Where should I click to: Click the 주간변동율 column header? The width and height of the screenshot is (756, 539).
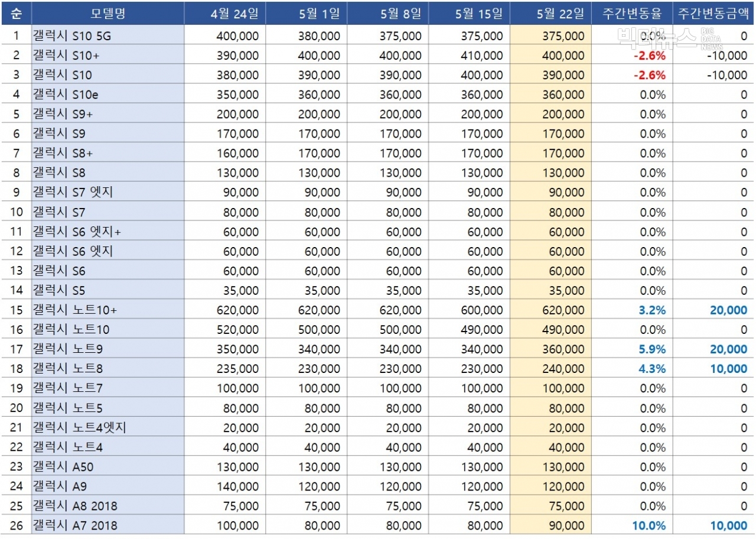(633, 14)
